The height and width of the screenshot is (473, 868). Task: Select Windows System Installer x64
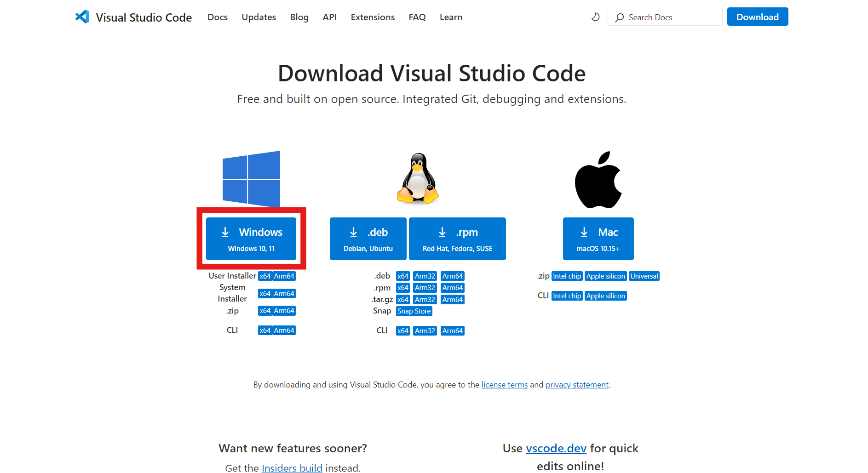(x=265, y=294)
